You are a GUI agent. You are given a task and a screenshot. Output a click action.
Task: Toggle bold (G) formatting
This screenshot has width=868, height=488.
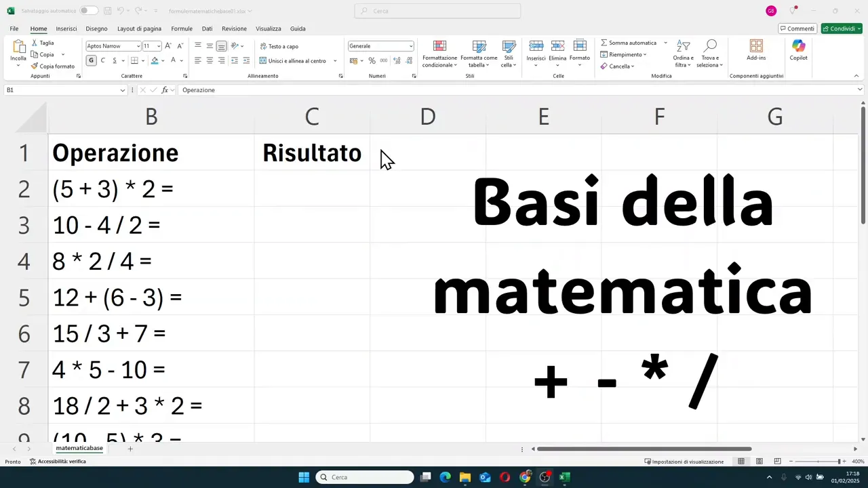point(91,60)
